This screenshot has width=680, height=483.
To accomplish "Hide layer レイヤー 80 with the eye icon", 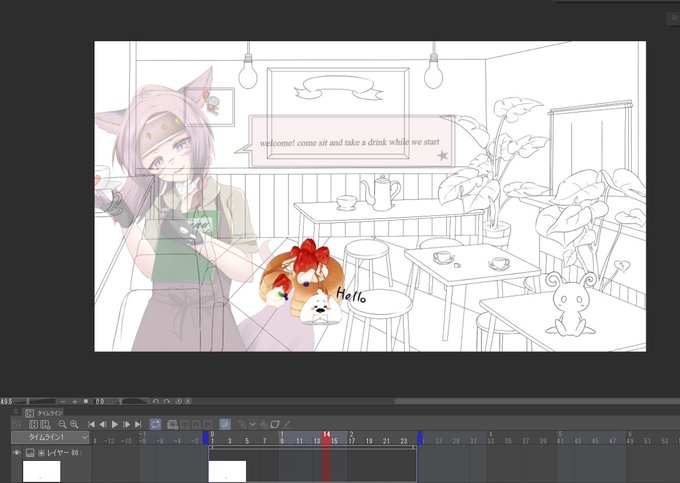I will click(x=16, y=453).
